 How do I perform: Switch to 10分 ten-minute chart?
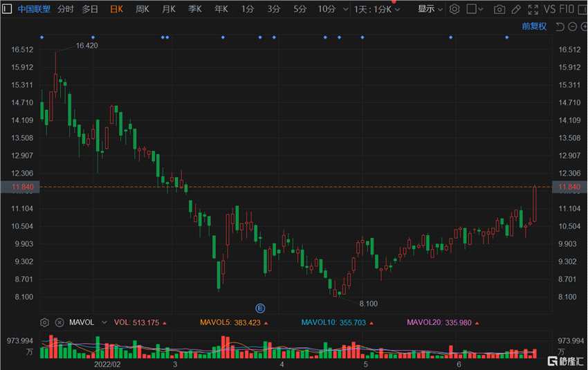pos(327,9)
